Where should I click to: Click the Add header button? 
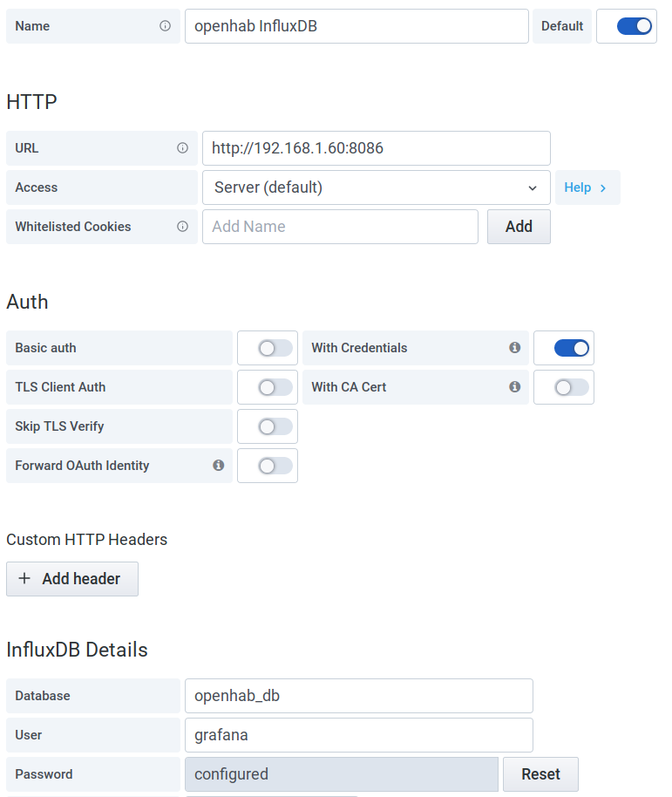[x=72, y=579]
